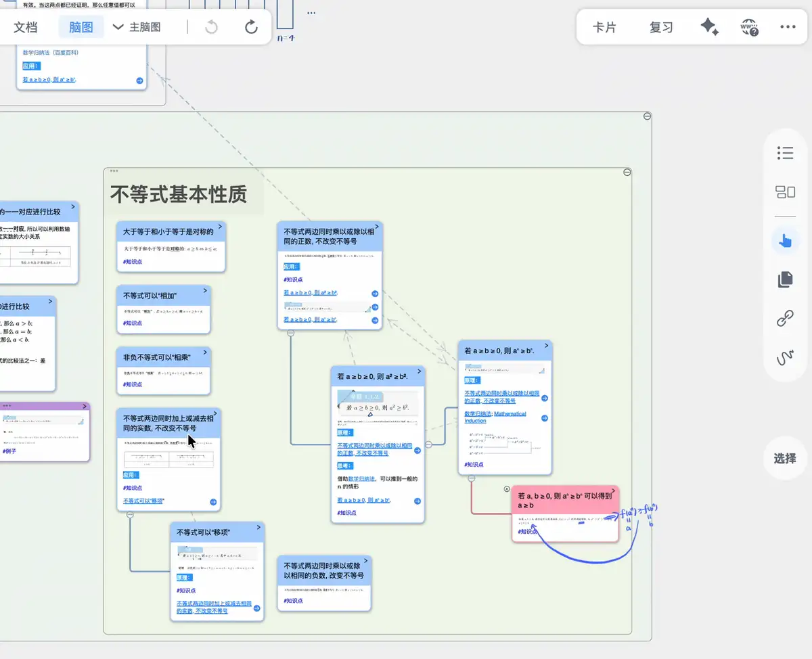This screenshot has width=812, height=659.
Task: Redo the last undone action
Action: point(251,27)
